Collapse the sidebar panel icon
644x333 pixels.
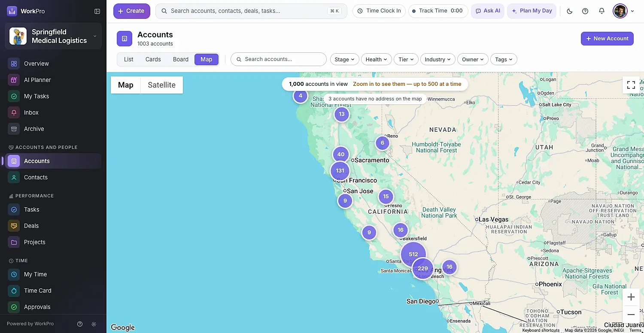tap(97, 11)
